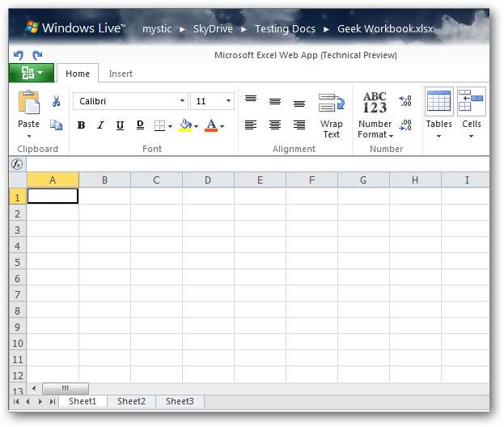Toggle Double Underline formatting

coord(140,125)
